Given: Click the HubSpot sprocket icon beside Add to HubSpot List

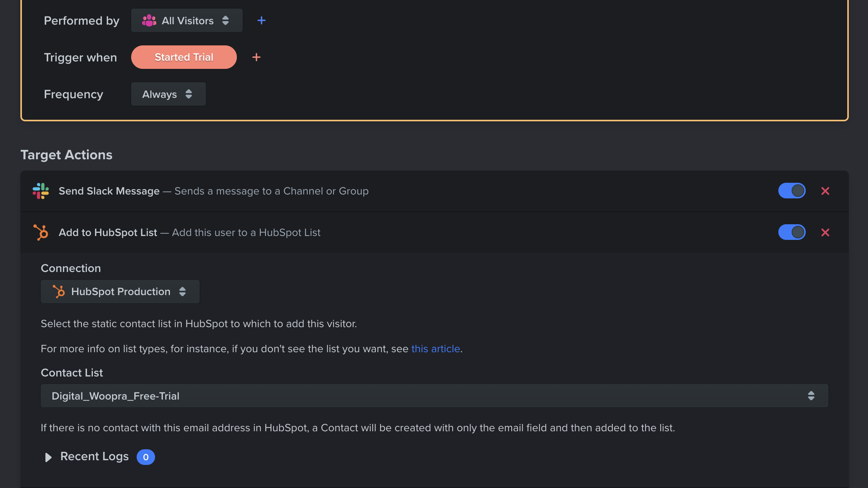Looking at the screenshot, I should coord(41,232).
